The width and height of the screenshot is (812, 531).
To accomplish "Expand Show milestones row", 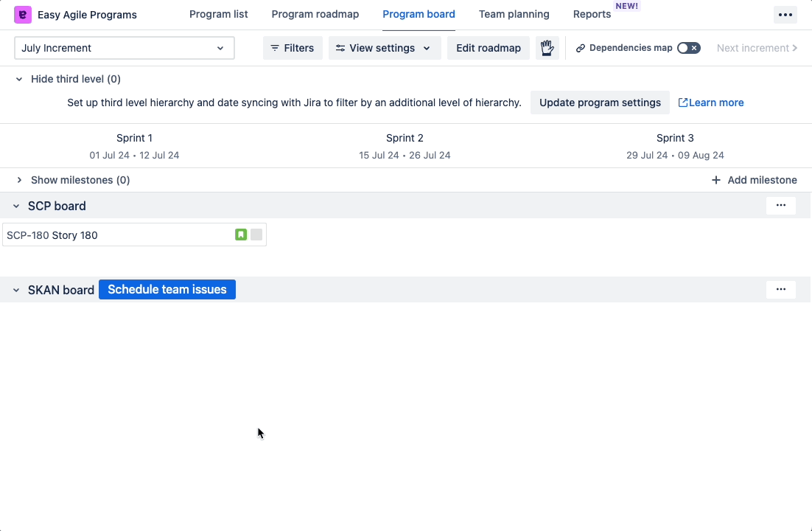I will 19,180.
